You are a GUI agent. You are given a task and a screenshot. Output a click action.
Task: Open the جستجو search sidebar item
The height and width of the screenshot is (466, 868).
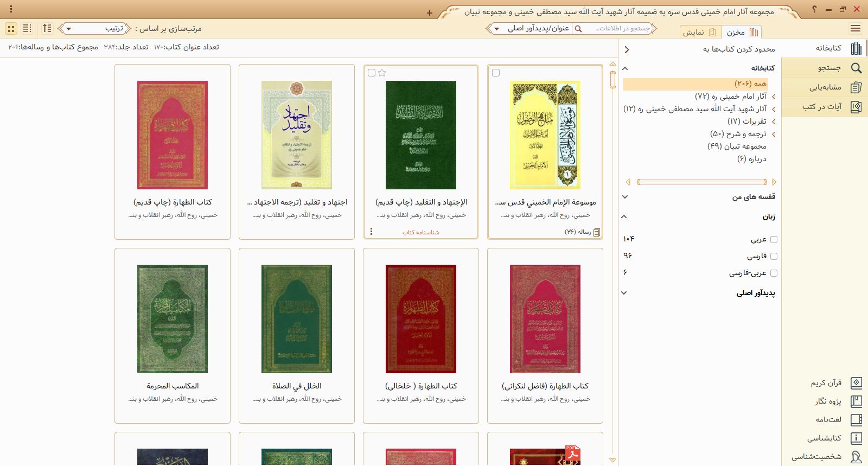(x=825, y=68)
